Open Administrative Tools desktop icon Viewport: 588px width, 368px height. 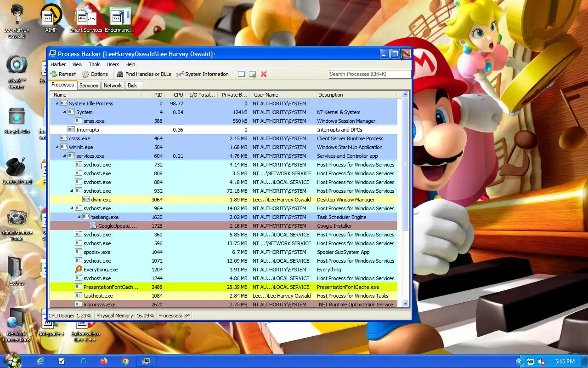click(x=17, y=225)
